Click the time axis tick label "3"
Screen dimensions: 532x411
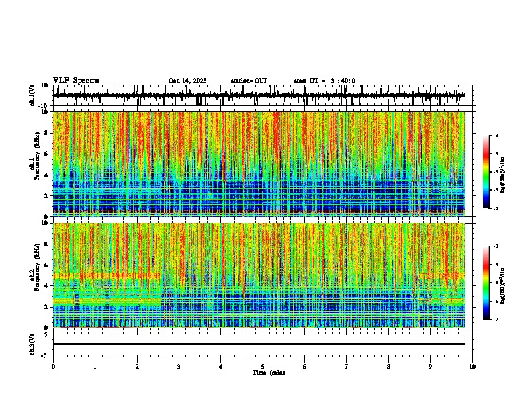click(x=179, y=367)
